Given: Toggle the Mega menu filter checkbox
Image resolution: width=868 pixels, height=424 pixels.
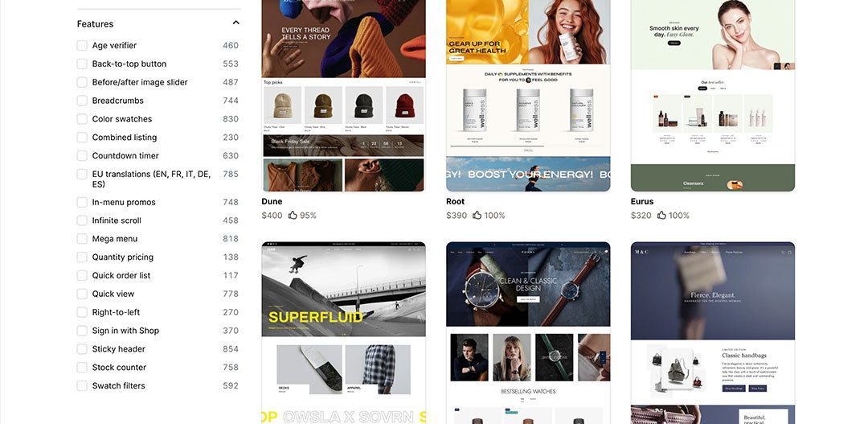Looking at the screenshot, I should coord(82,239).
